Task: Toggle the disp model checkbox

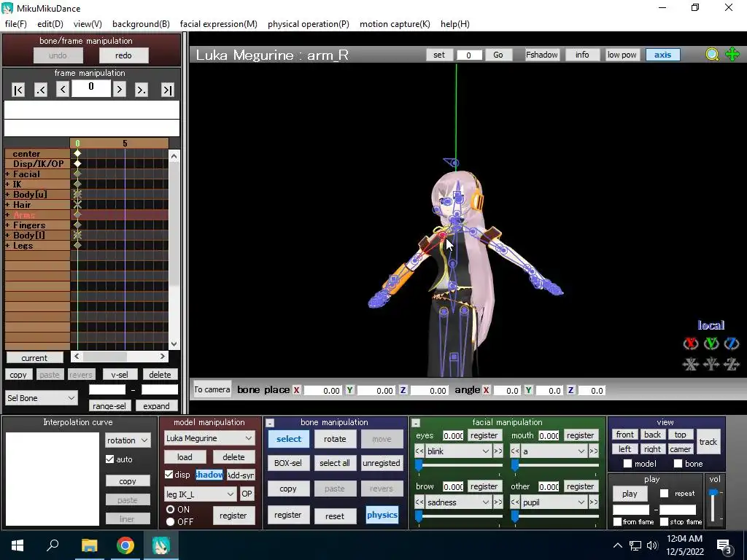Action: tap(169, 474)
